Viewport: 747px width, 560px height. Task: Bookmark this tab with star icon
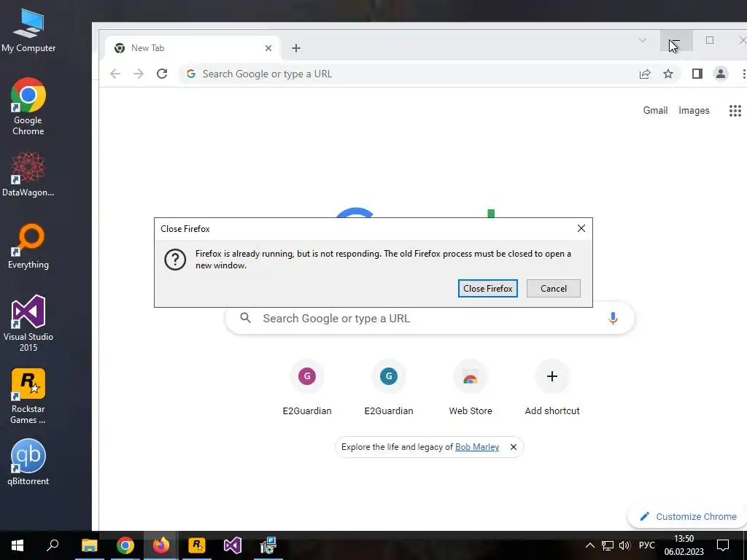pyautogui.click(x=668, y=74)
